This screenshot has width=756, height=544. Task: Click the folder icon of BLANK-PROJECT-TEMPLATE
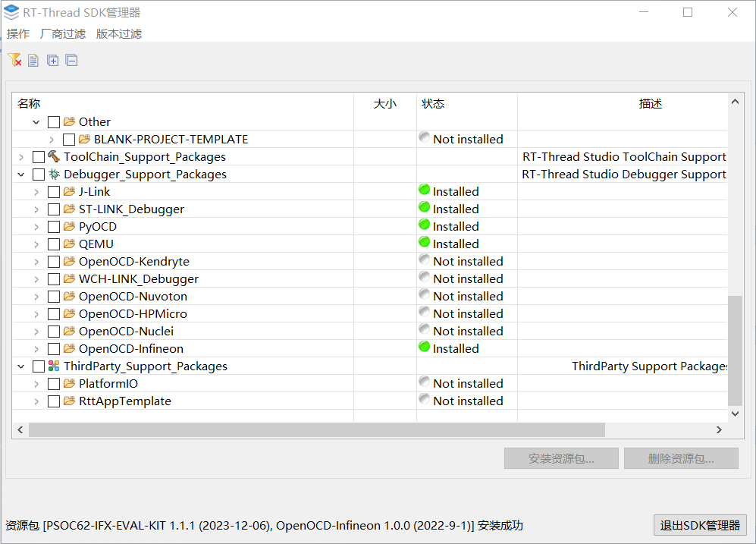click(x=84, y=139)
